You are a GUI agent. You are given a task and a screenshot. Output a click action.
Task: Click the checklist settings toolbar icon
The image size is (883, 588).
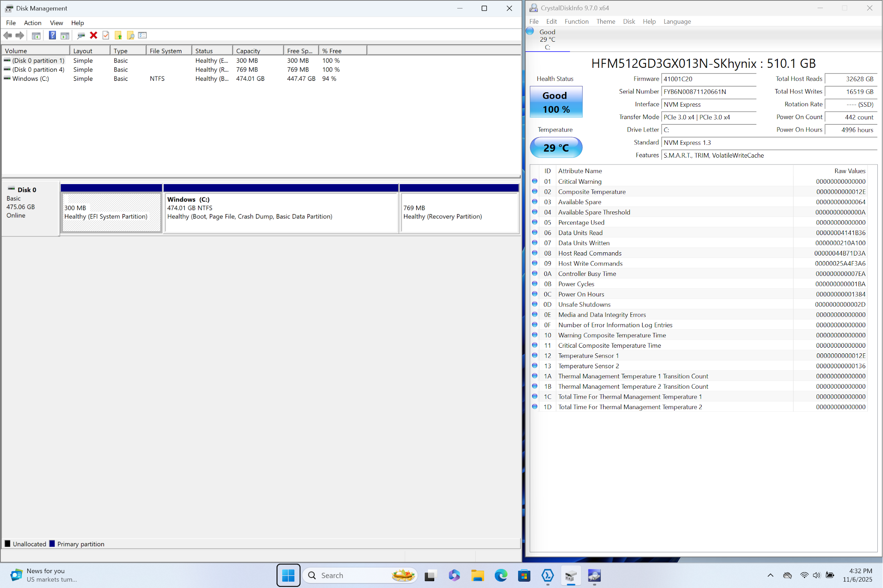coord(142,35)
